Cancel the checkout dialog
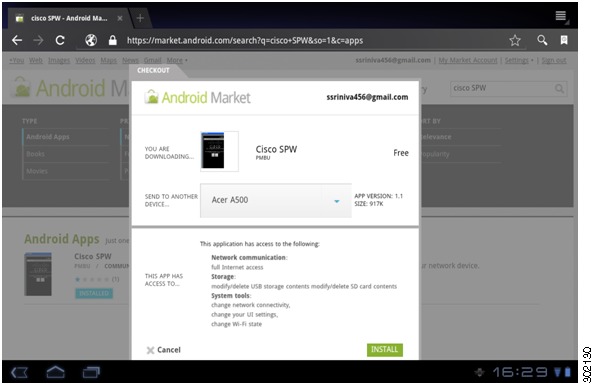 click(163, 350)
